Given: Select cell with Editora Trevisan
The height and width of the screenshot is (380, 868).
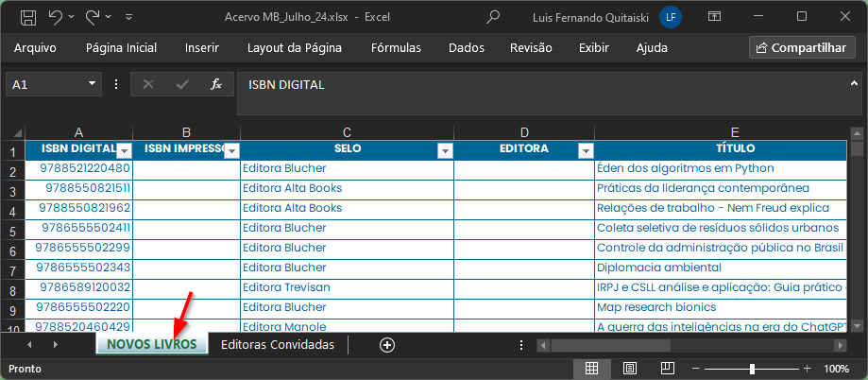Looking at the screenshot, I should pyautogui.click(x=347, y=287).
